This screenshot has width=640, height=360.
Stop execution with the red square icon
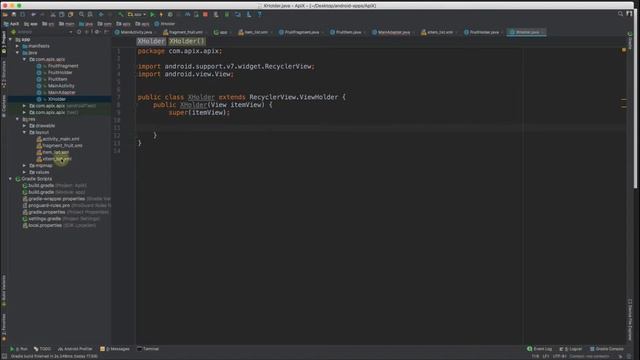click(x=205, y=14)
